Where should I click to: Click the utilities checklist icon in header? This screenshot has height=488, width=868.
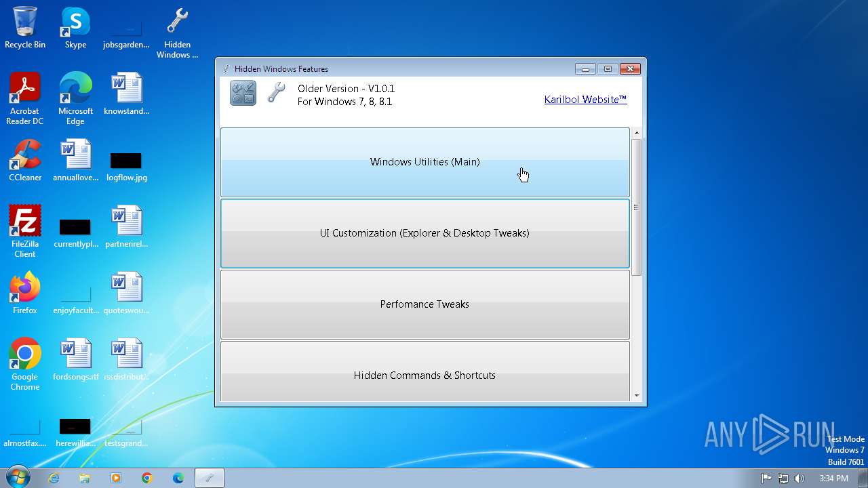click(x=243, y=93)
